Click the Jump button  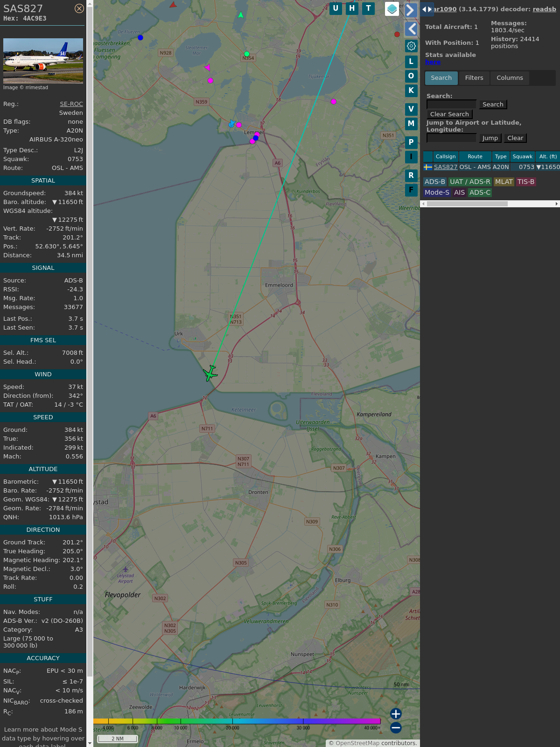(490, 138)
